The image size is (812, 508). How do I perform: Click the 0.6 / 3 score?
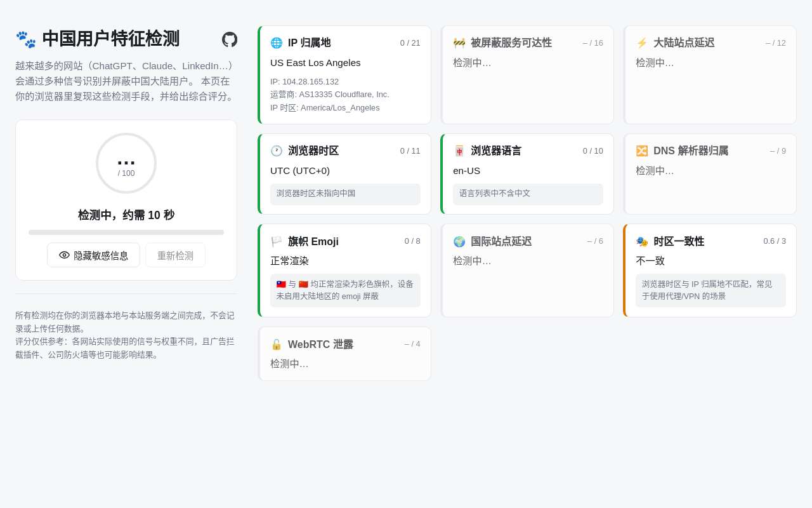click(775, 241)
